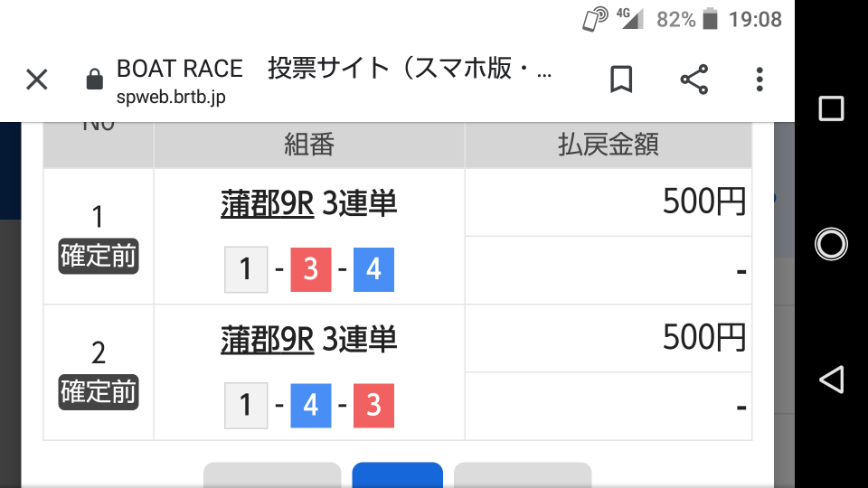Tap the Android recent apps square button
Image resolution: width=868 pixels, height=488 pixels.
831,108
